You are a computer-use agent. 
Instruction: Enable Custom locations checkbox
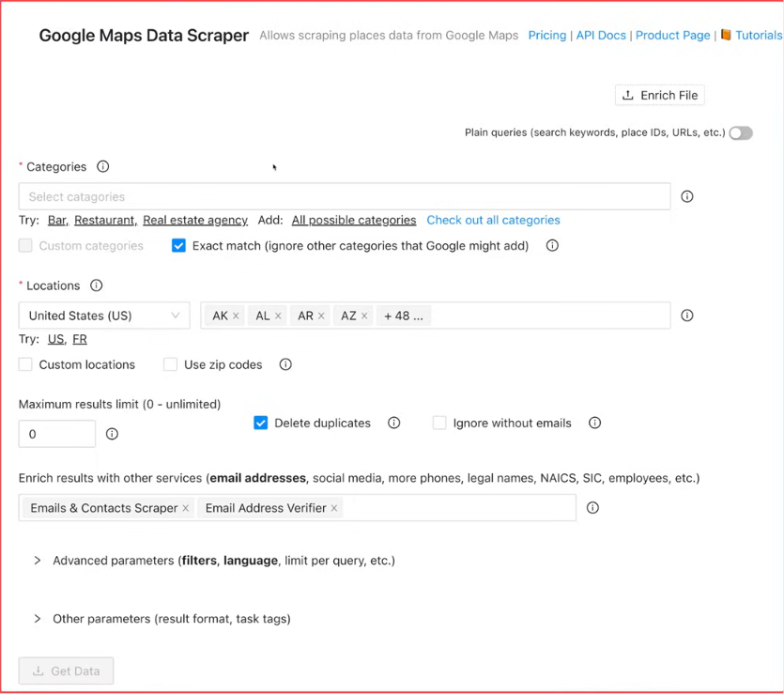[25, 364]
